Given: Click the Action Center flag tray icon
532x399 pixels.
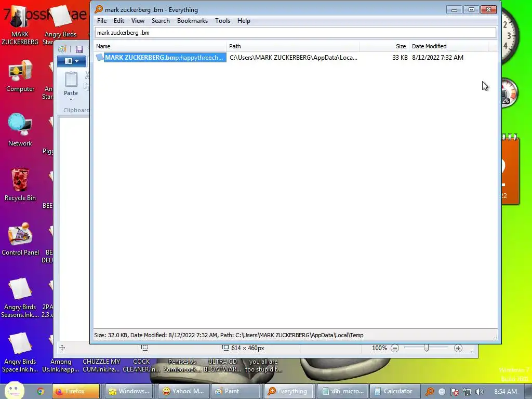Looking at the screenshot, I should pos(455,392).
